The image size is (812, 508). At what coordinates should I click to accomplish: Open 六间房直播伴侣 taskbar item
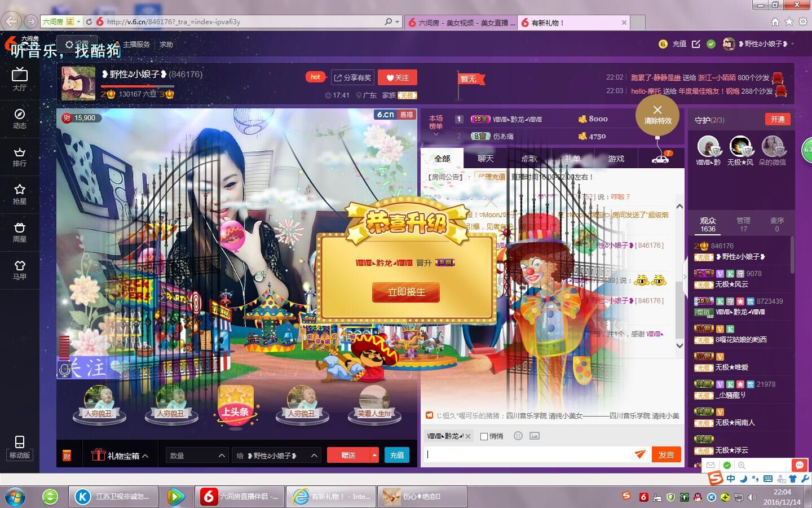pyautogui.click(x=240, y=497)
